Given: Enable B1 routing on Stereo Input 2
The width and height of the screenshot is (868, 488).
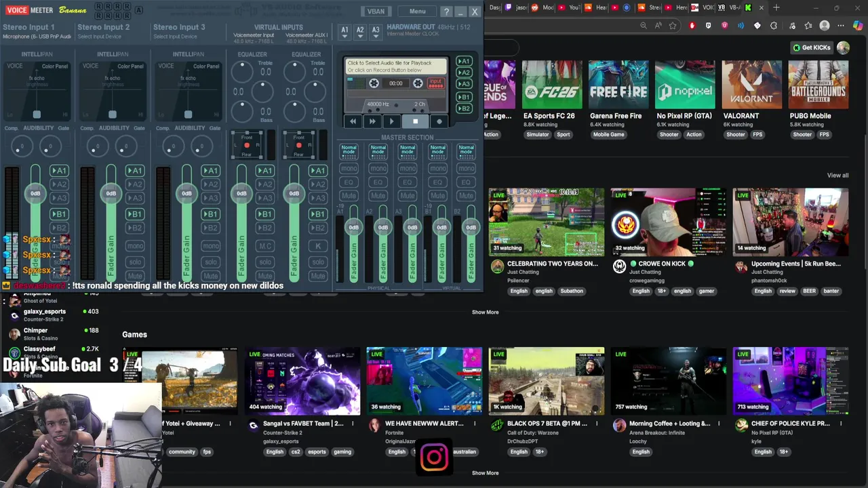Looking at the screenshot, I should [x=135, y=214].
